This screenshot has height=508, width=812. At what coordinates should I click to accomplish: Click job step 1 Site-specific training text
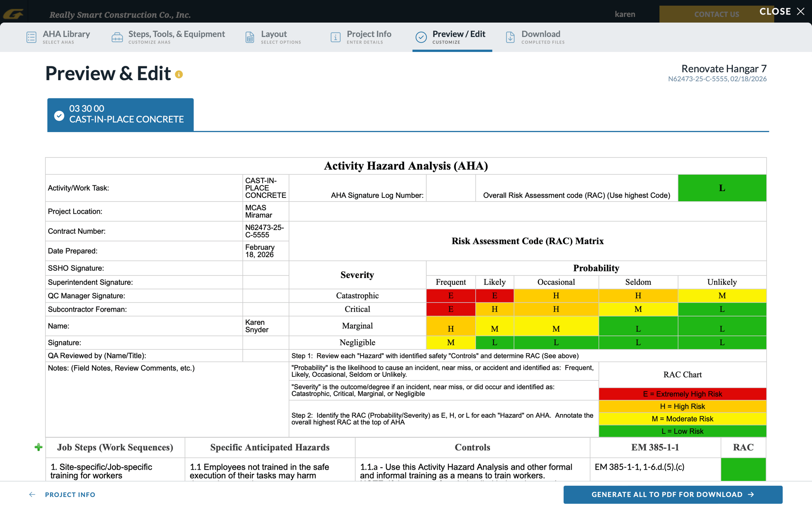(x=101, y=471)
